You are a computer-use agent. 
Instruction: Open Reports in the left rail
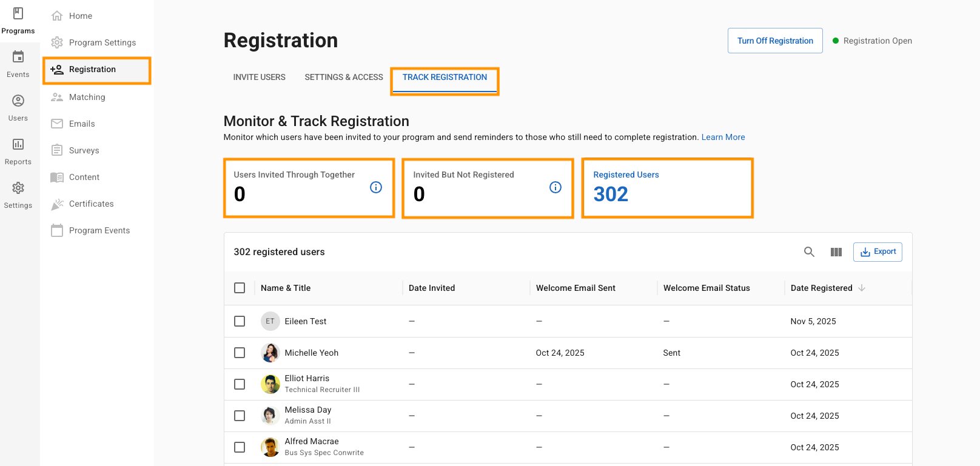pyautogui.click(x=18, y=151)
